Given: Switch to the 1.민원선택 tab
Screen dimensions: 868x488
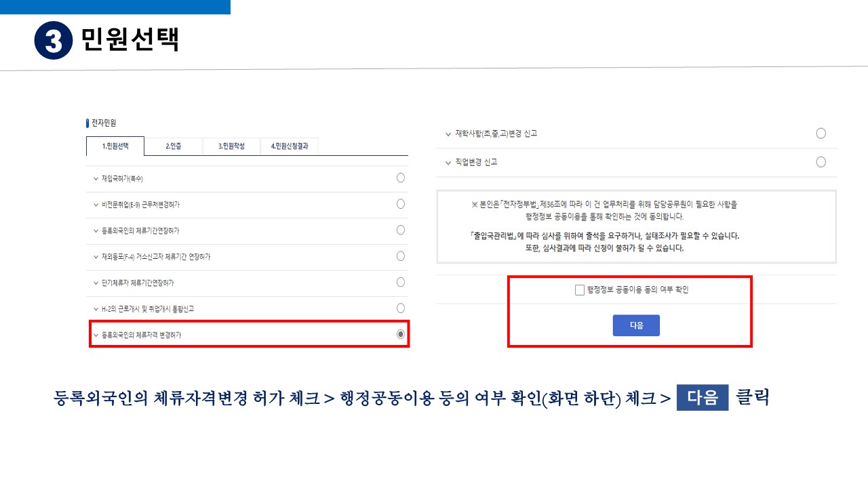Looking at the screenshot, I should coord(115,146).
